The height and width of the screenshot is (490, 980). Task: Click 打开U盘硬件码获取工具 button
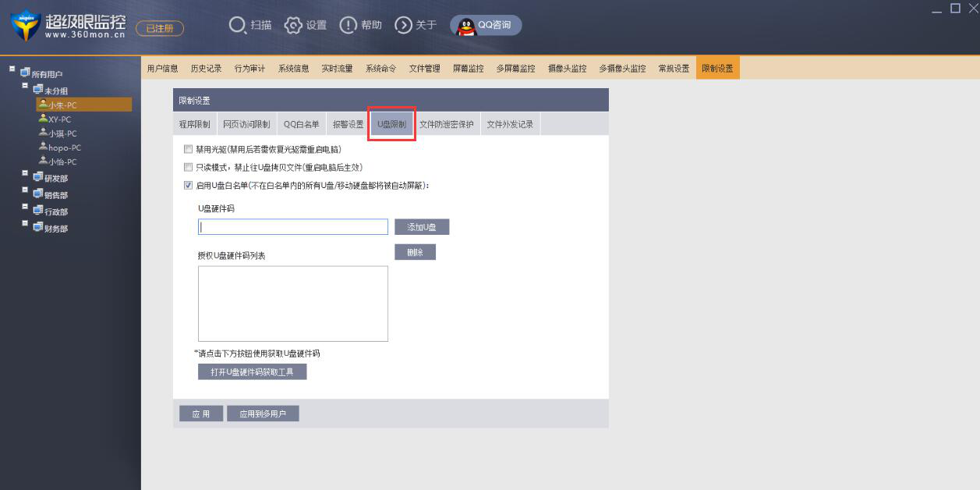point(253,372)
